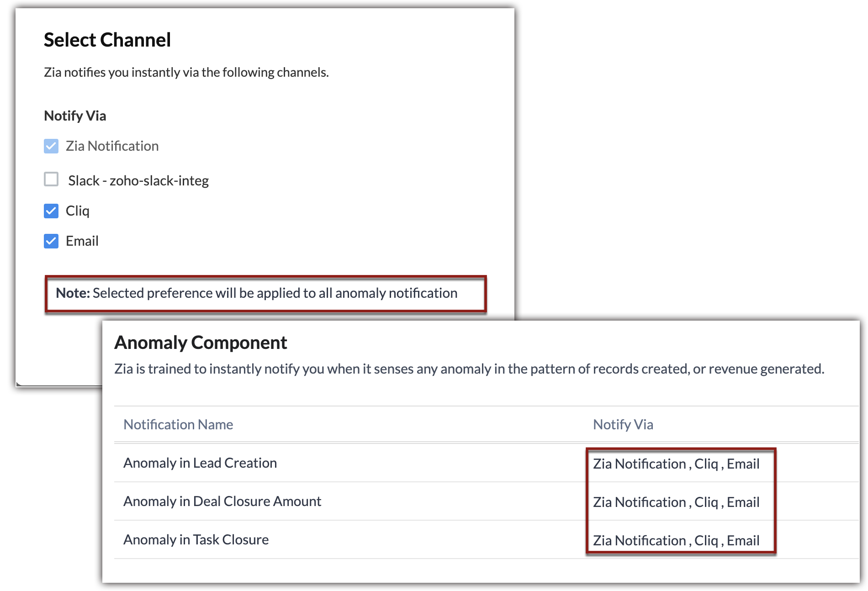Enable the Slack zoho-slack-integ checkbox
Screen dimensions: 868x591
[x=51, y=179]
